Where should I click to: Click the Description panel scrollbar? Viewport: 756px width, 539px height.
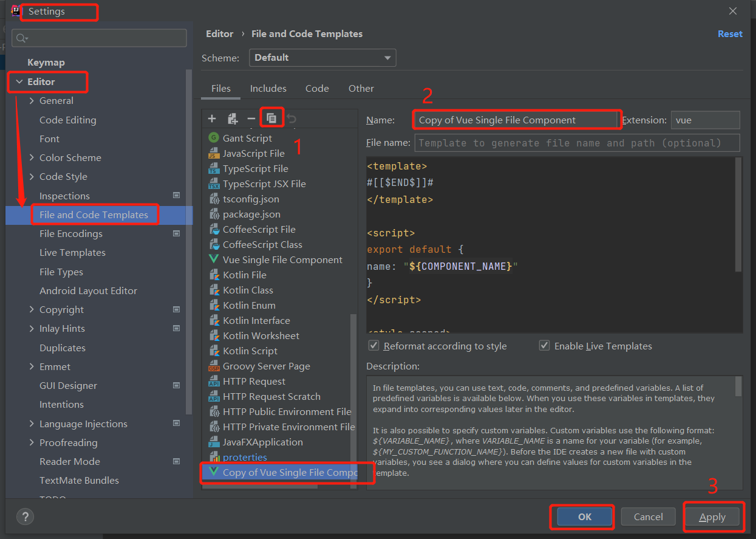pyautogui.click(x=738, y=386)
